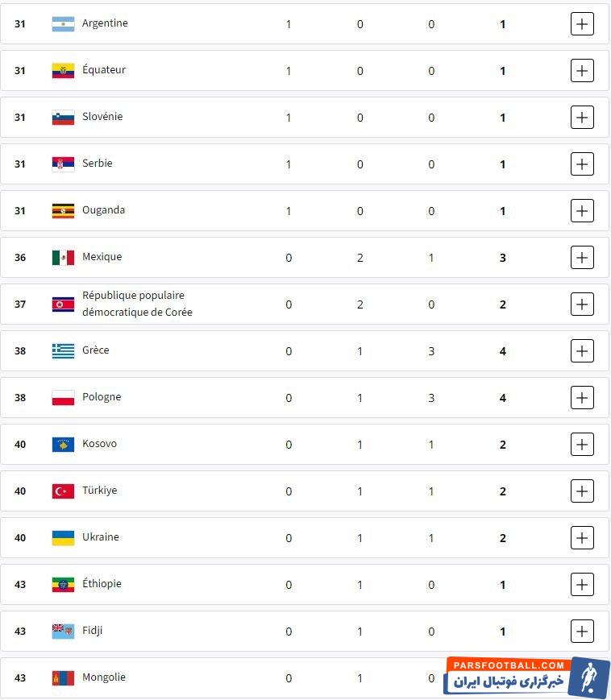The image size is (611, 700).
Task: Click the plus button beside Ouganda
Action: (x=582, y=211)
